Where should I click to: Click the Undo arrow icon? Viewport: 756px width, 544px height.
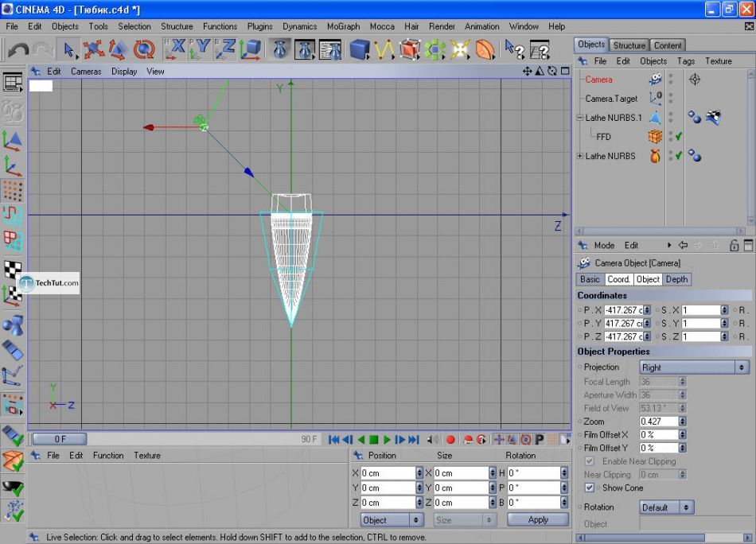coord(18,49)
